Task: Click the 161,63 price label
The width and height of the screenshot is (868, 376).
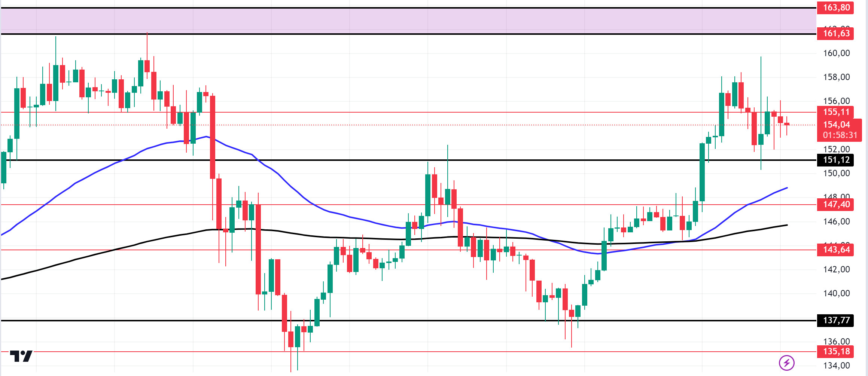Action: (x=835, y=33)
